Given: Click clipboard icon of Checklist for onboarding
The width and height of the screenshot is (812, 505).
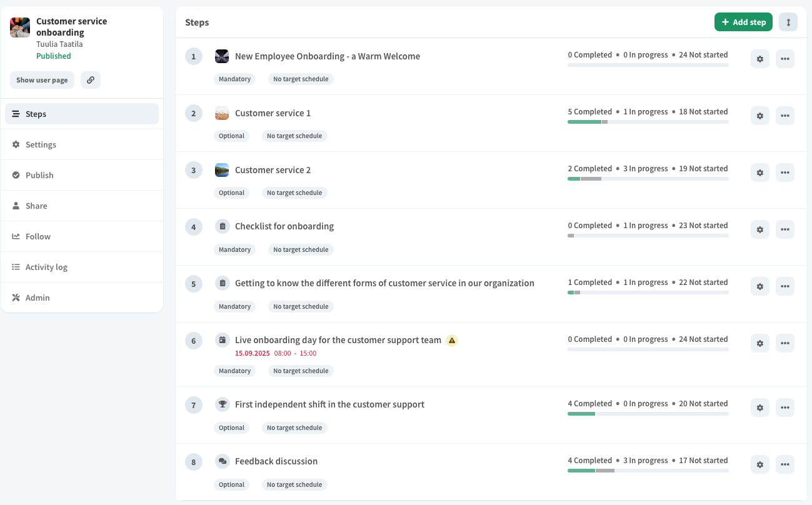Looking at the screenshot, I should coord(222,226).
